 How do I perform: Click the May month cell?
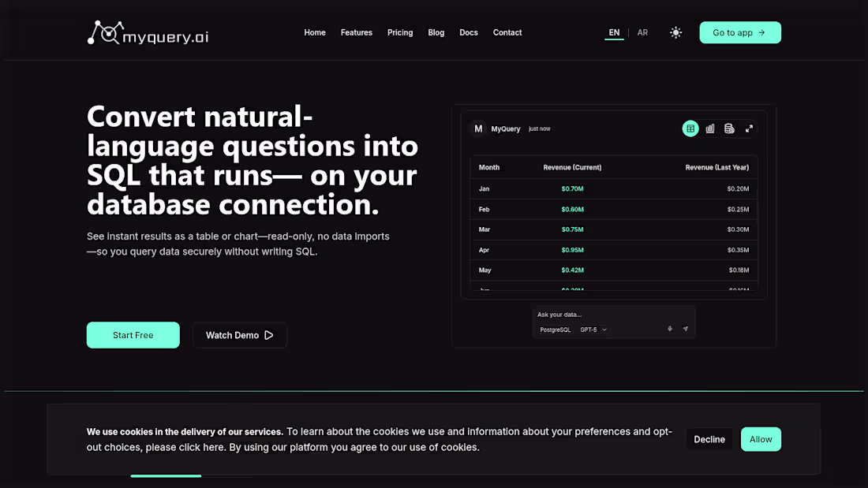pos(485,270)
